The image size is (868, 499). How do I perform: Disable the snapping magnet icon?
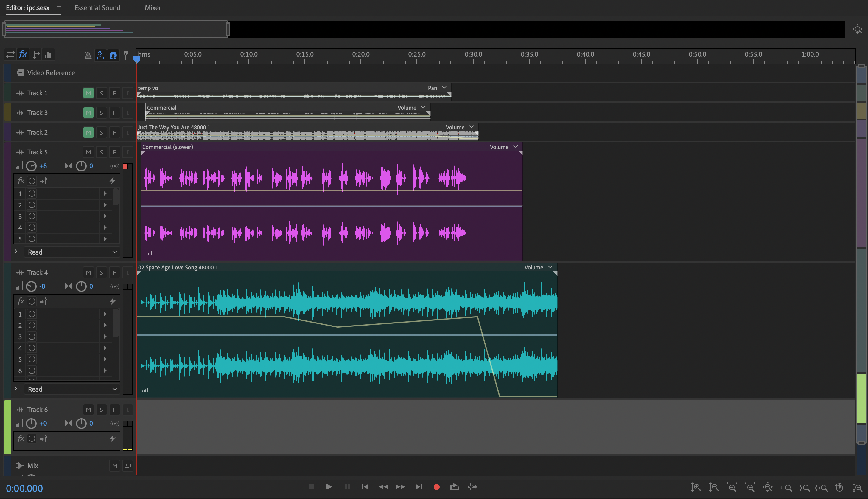[113, 55]
